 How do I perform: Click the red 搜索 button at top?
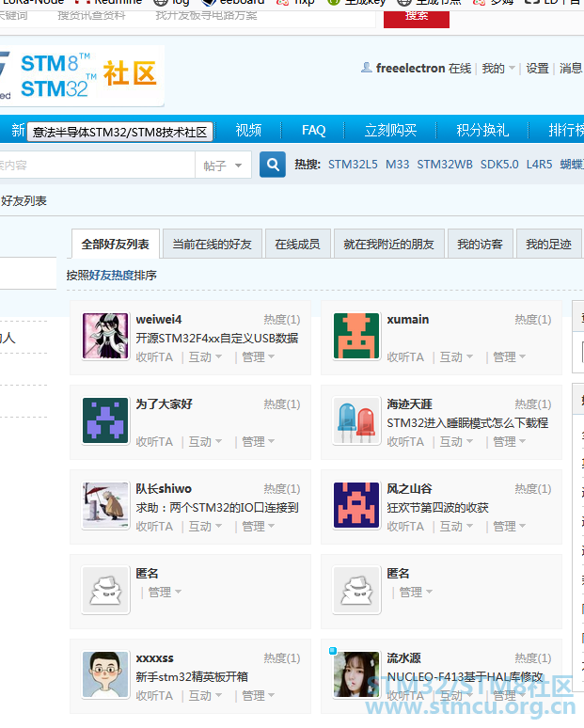[x=417, y=18]
